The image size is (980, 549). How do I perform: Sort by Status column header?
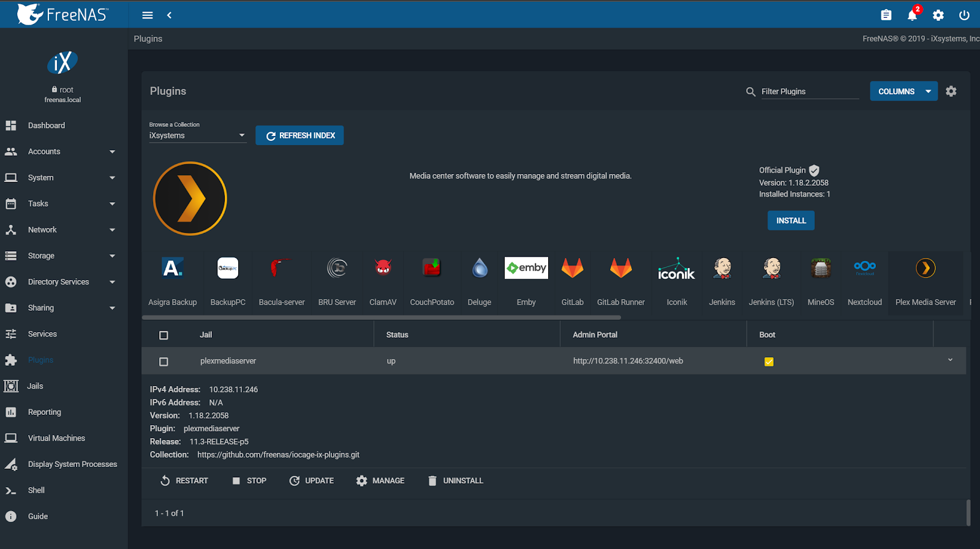[397, 335]
